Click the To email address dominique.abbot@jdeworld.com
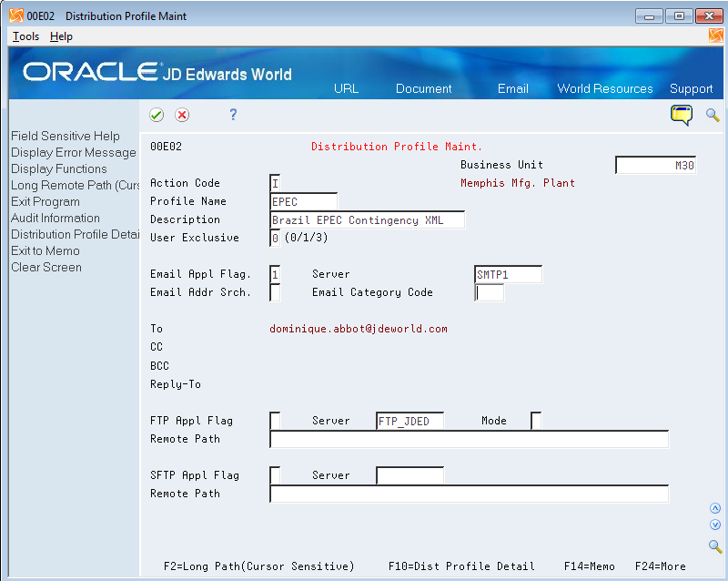 pos(359,329)
